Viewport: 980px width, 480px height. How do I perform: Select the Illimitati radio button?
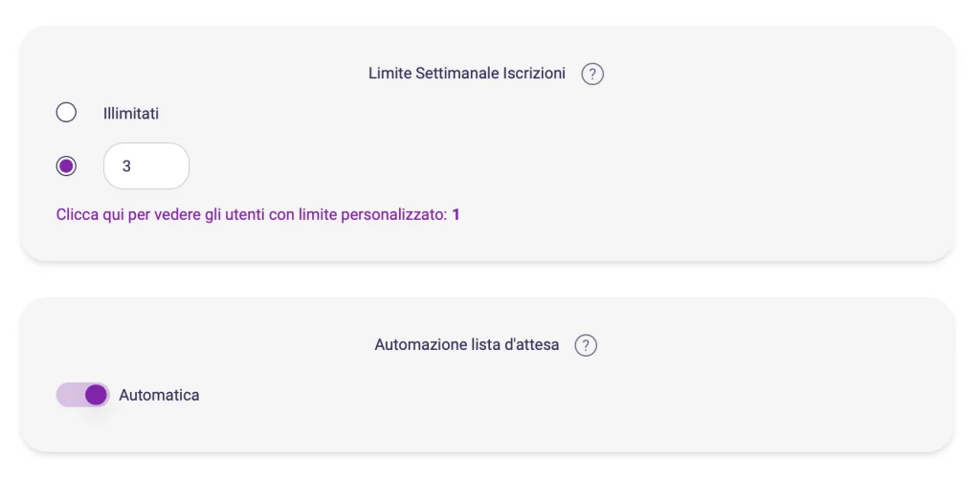click(x=66, y=113)
